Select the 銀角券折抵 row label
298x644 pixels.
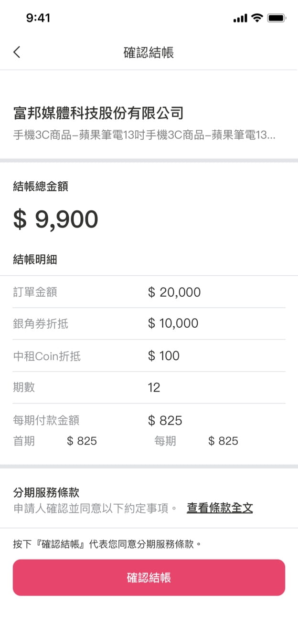[41, 324]
